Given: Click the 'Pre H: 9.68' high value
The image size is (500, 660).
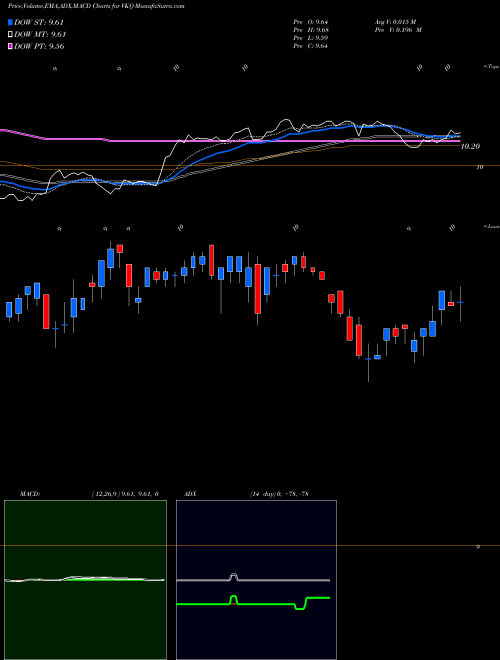Looking at the screenshot, I should tap(311, 30).
